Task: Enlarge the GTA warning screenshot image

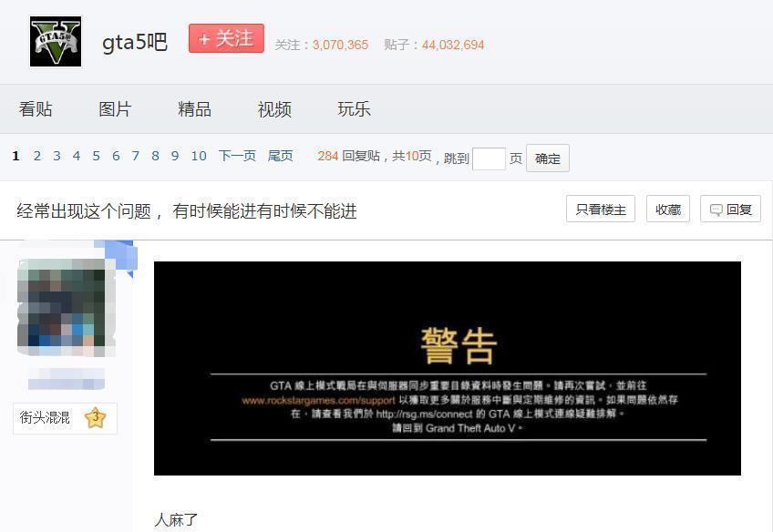Action: click(x=448, y=368)
